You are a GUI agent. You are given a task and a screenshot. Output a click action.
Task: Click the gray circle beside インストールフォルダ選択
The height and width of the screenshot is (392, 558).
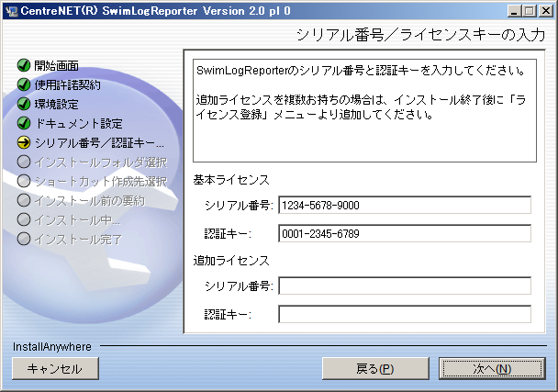pyautogui.click(x=24, y=162)
